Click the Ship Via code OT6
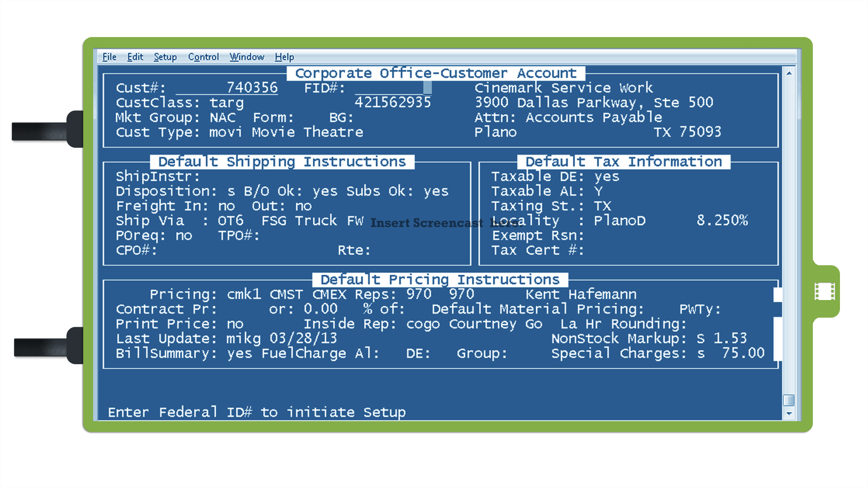This screenshot has width=868, height=488. [231, 221]
